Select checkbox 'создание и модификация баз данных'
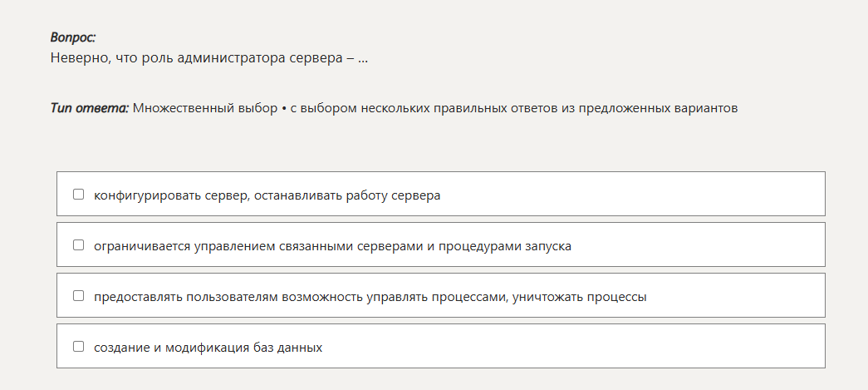 (79, 347)
